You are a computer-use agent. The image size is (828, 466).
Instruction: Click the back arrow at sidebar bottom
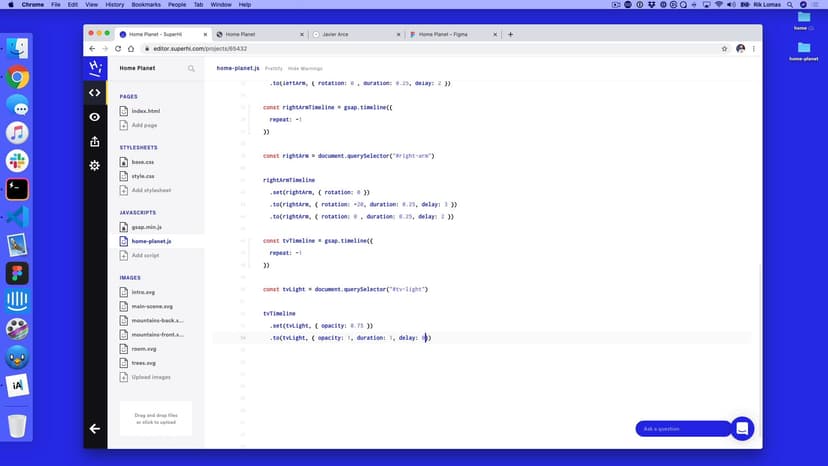click(94, 428)
